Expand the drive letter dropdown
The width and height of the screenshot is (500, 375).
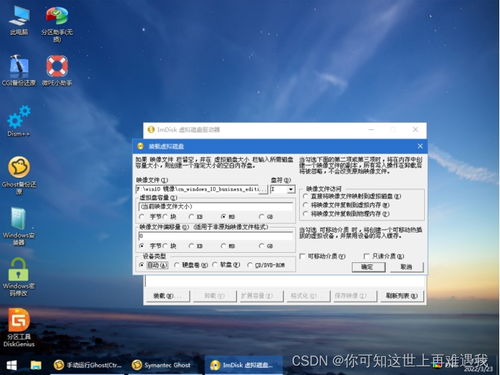pyautogui.click(x=291, y=189)
